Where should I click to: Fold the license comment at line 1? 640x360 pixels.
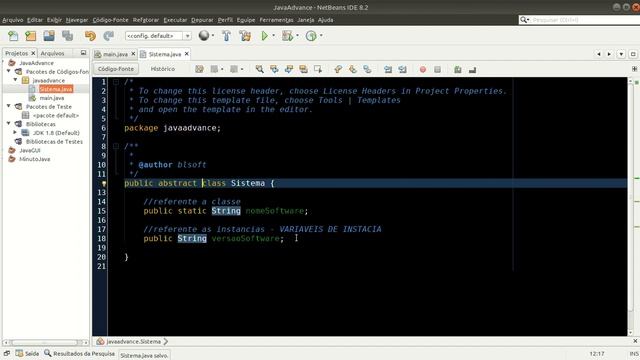116,82
